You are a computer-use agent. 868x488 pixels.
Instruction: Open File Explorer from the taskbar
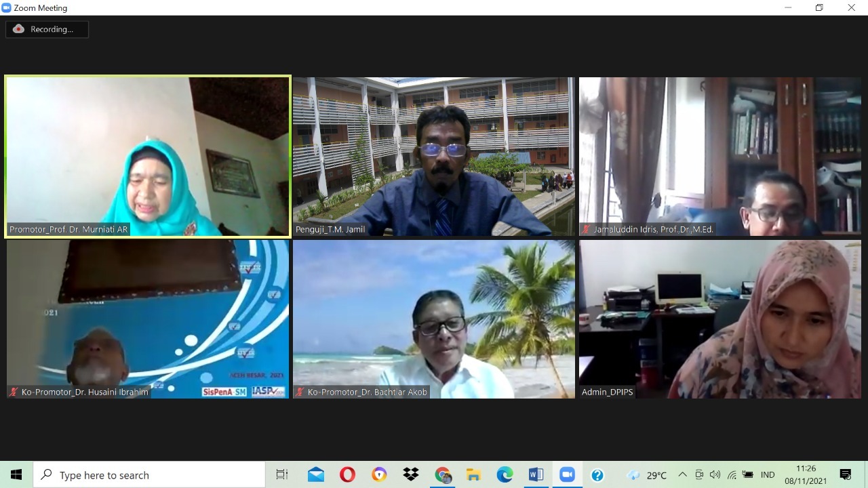[x=473, y=475]
